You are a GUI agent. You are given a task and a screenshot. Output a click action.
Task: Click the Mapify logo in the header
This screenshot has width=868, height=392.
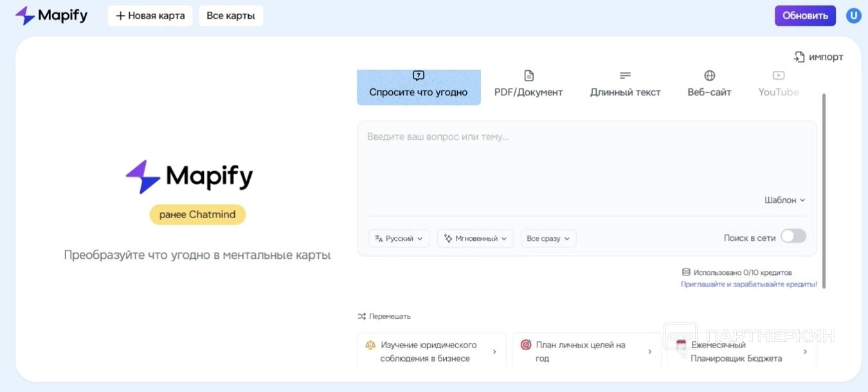pyautogui.click(x=51, y=15)
